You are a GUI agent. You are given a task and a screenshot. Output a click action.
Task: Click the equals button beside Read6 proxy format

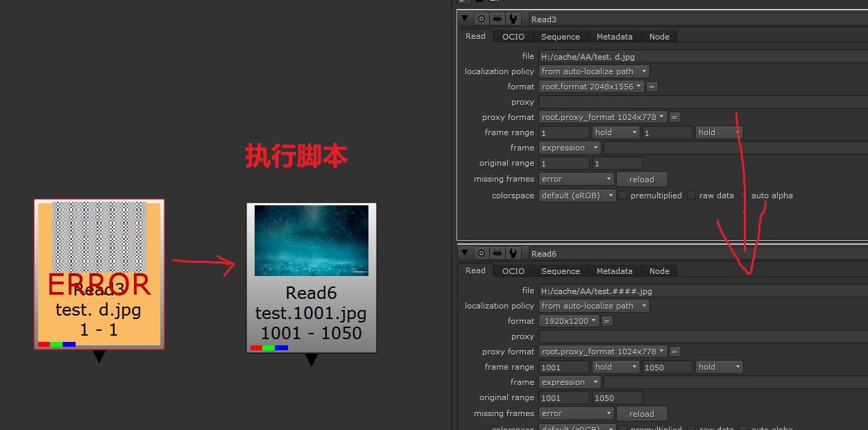coord(675,352)
